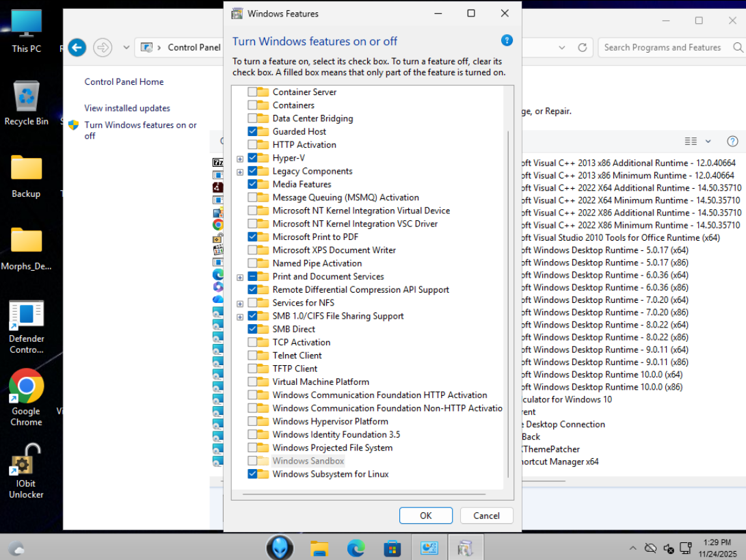Enable the Telnet Client checkbox
This screenshot has height=560, width=746.
pos(253,356)
